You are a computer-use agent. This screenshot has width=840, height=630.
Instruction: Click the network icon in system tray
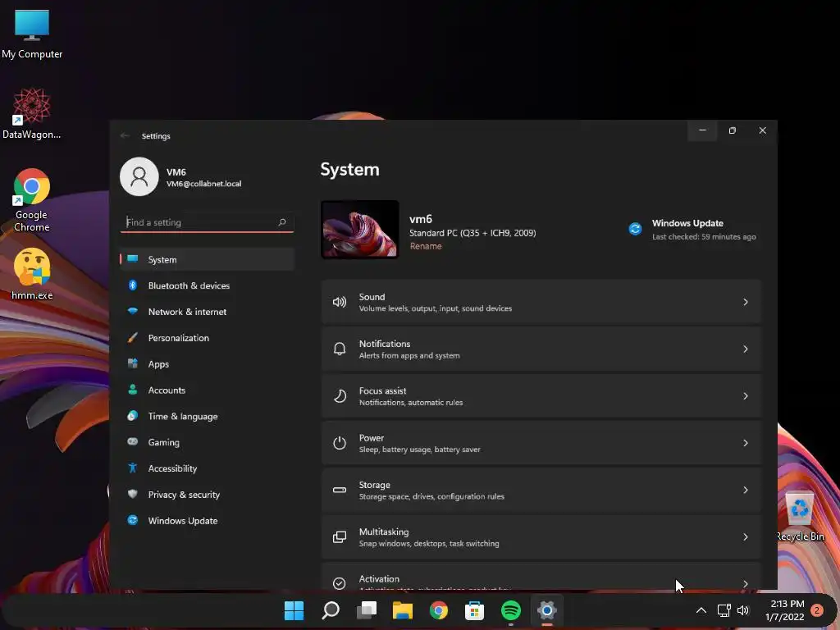724,610
